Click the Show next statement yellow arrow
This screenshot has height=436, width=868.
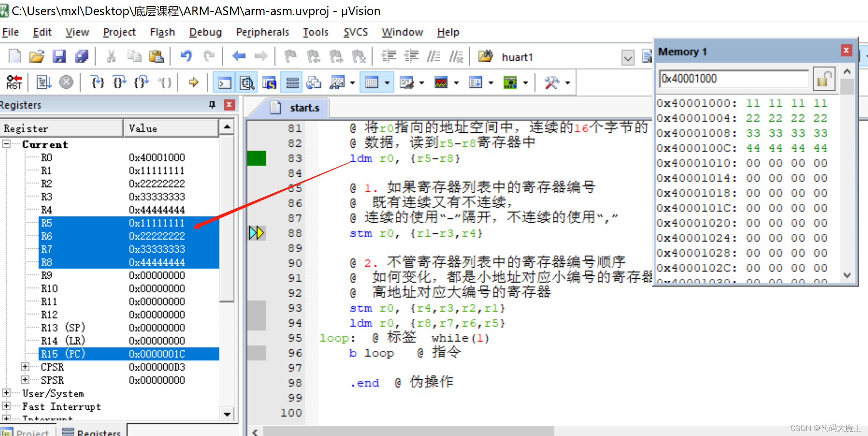point(194,82)
